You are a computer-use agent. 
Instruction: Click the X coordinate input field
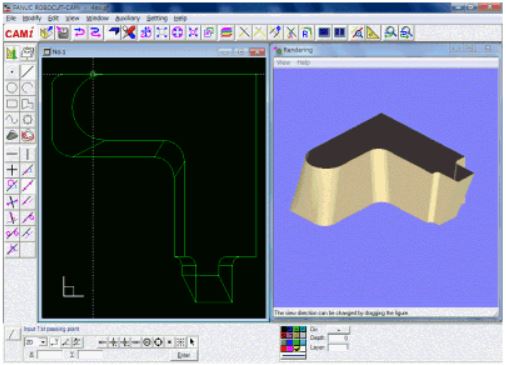coord(50,355)
